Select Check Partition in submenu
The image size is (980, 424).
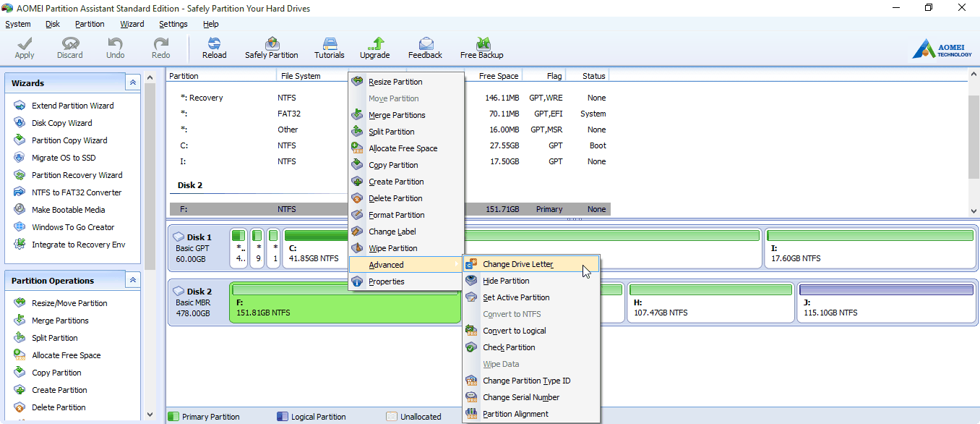pos(531,347)
